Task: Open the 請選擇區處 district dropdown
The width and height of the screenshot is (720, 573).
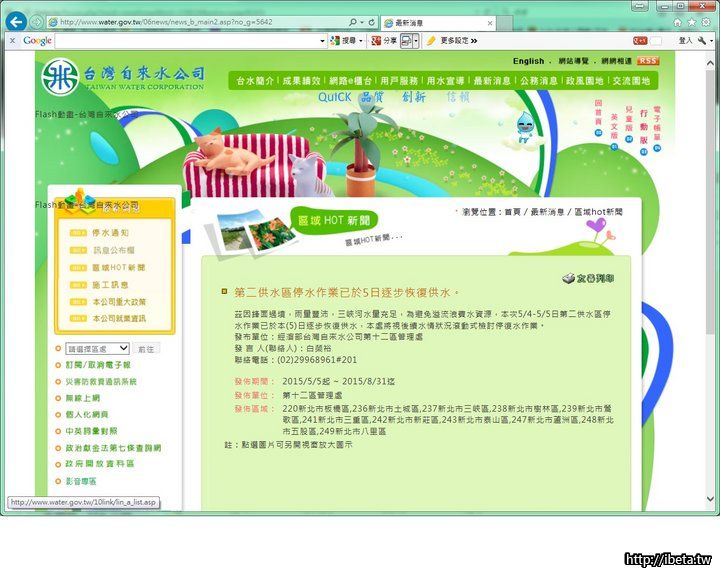Action: [x=96, y=348]
